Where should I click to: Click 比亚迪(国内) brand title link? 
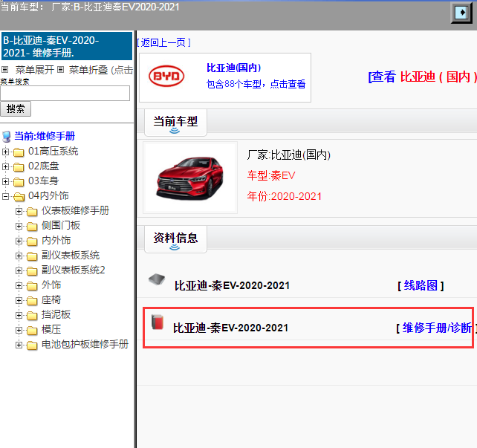(x=233, y=68)
